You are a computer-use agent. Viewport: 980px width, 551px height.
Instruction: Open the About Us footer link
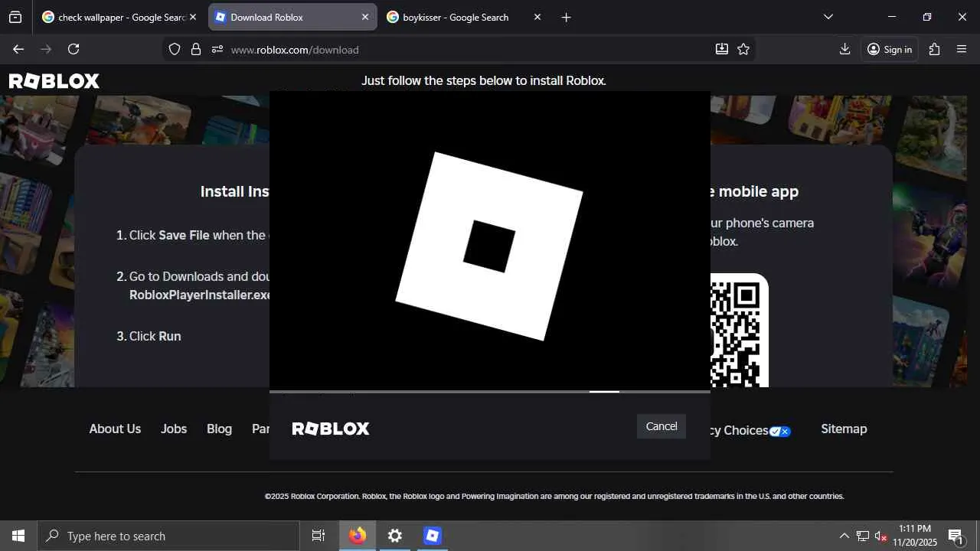tap(115, 429)
